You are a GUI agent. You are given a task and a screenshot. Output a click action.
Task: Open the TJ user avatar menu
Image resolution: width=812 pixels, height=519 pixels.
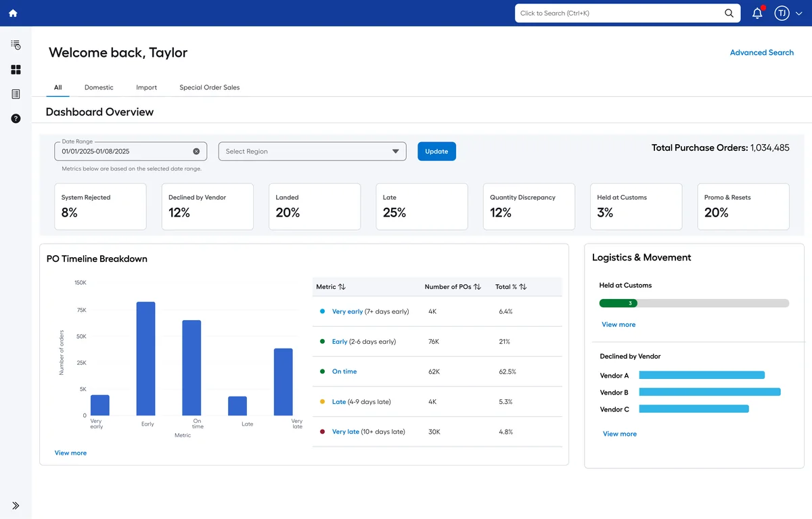click(782, 13)
